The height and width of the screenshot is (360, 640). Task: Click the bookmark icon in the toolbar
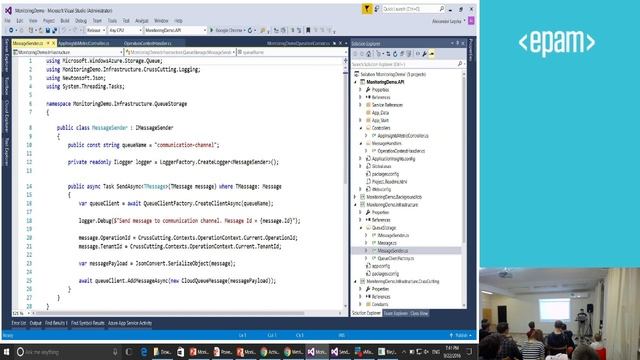point(308,30)
